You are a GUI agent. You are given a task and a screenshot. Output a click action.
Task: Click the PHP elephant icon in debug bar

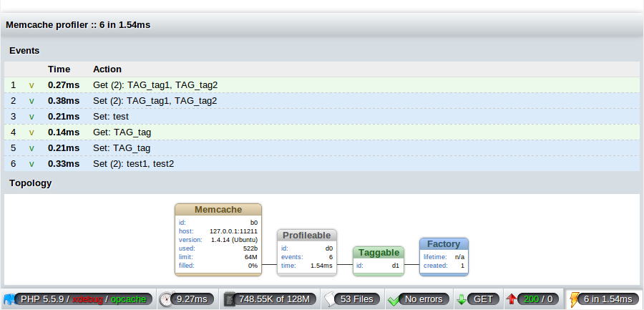coord(9,299)
